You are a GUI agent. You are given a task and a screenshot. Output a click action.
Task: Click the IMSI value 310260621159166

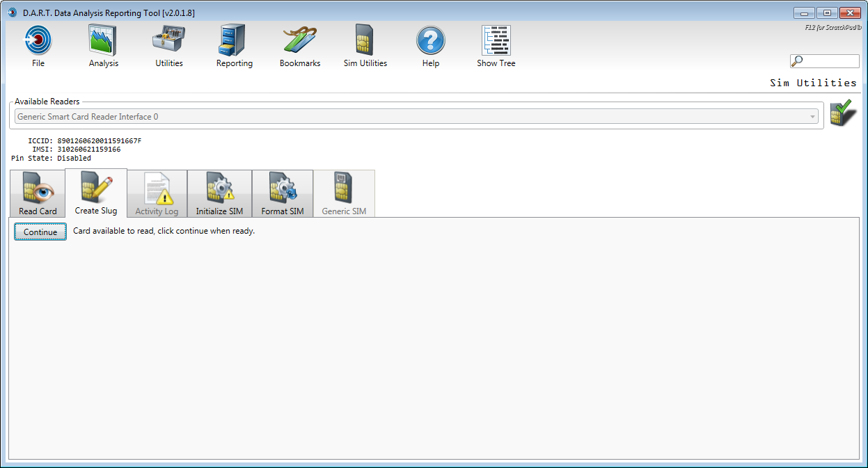click(89, 150)
